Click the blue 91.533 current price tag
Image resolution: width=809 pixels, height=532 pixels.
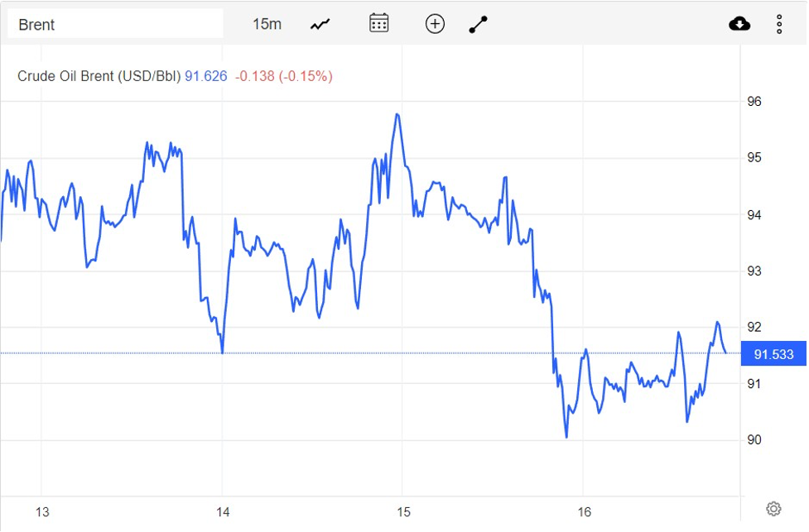tap(773, 355)
